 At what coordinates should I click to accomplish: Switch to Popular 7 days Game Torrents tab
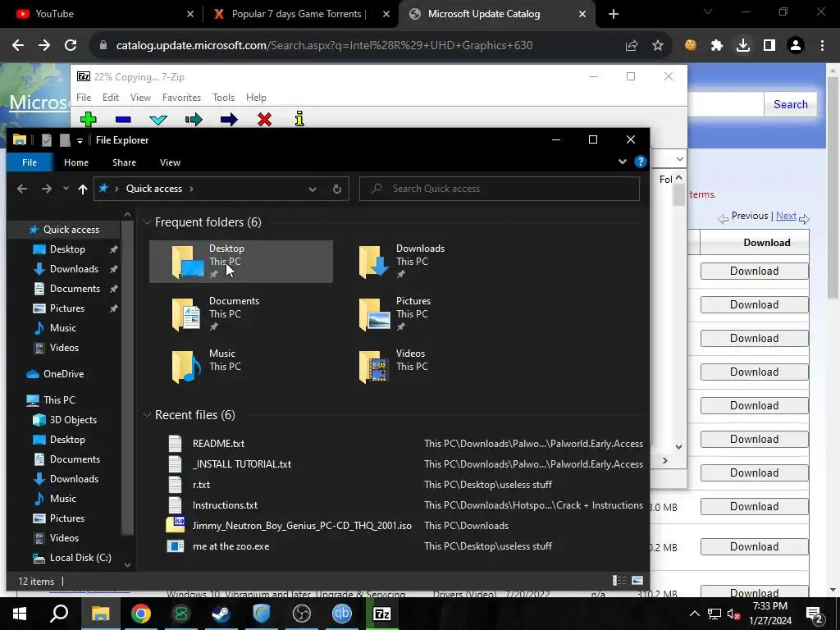(x=300, y=14)
